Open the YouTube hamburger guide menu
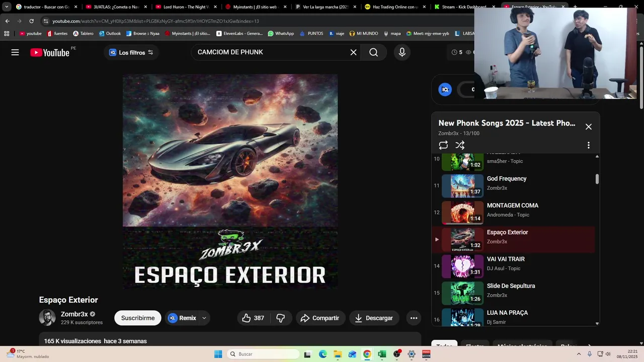 [x=15, y=52]
